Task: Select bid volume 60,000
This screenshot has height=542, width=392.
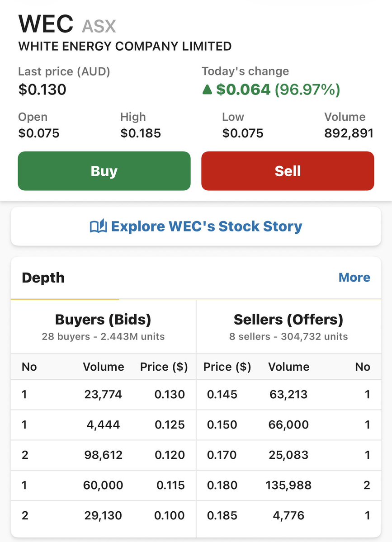Action: 103,485
